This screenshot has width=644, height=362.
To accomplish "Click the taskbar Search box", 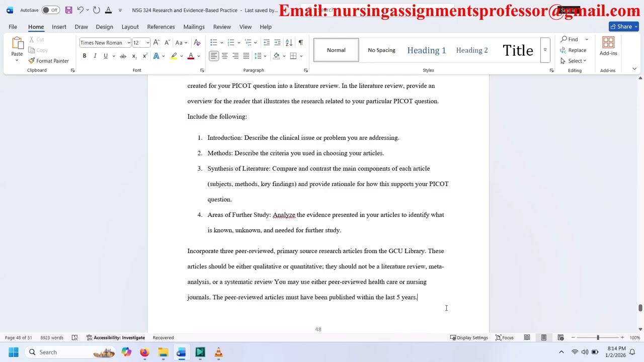I will click(70, 352).
